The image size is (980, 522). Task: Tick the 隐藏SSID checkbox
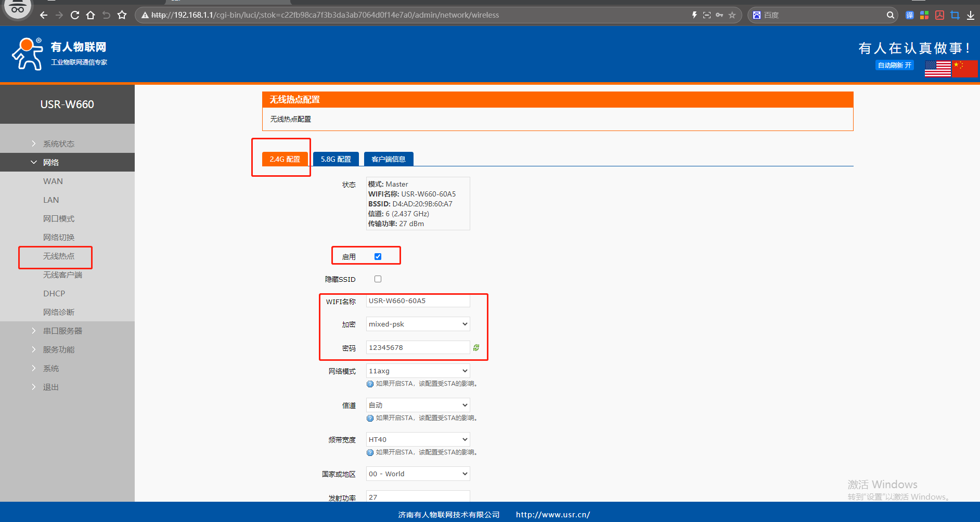click(x=378, y=279)
